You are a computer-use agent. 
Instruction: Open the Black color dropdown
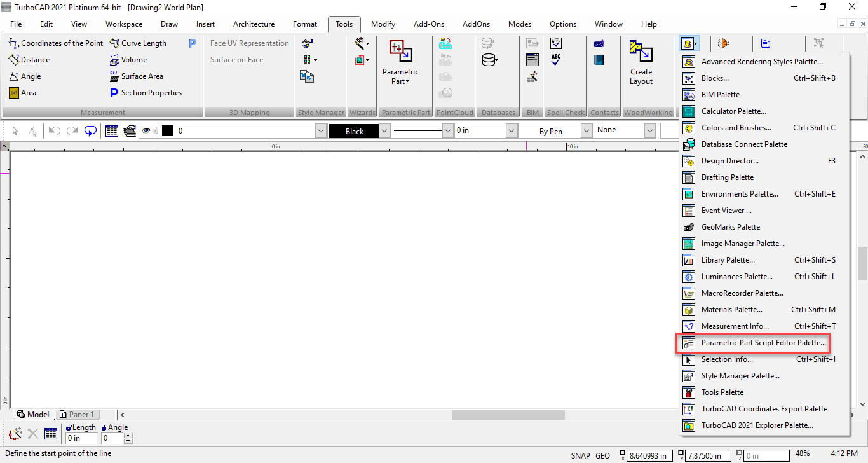(384, 131)
